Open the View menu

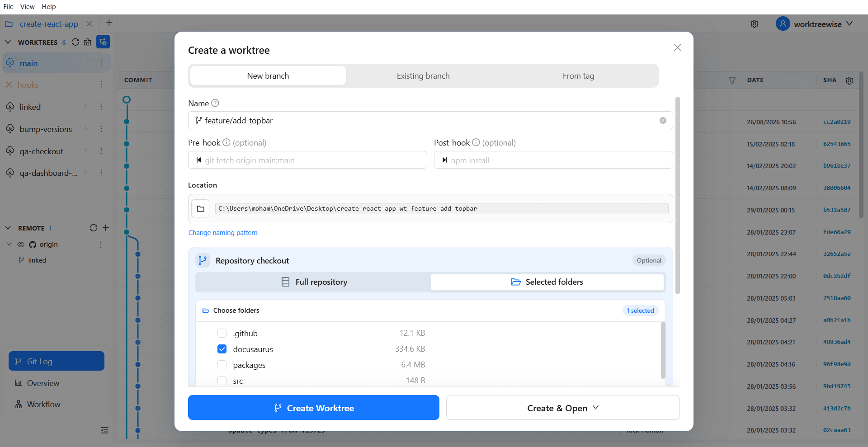coord(27,7)
